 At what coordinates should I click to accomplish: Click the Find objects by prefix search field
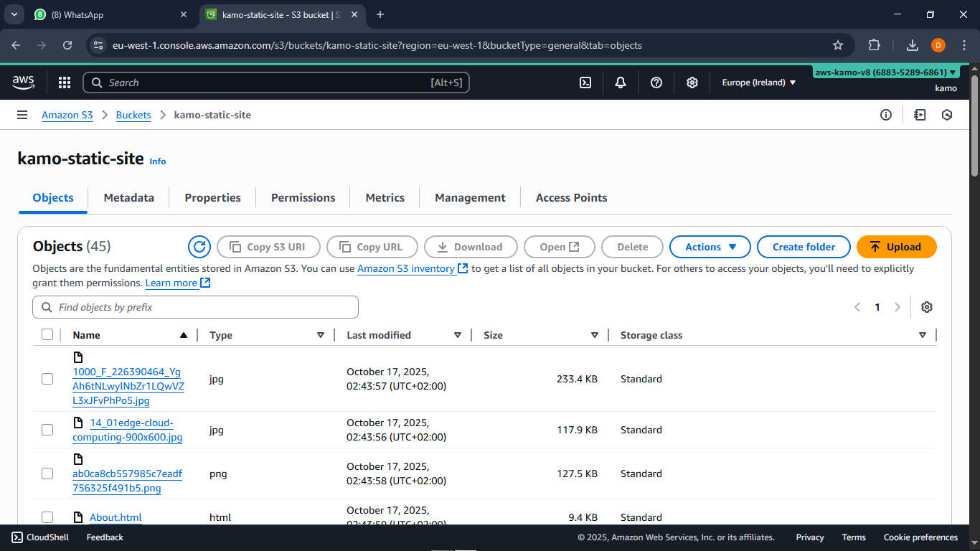pyautogui.click(x=195, y=306)
